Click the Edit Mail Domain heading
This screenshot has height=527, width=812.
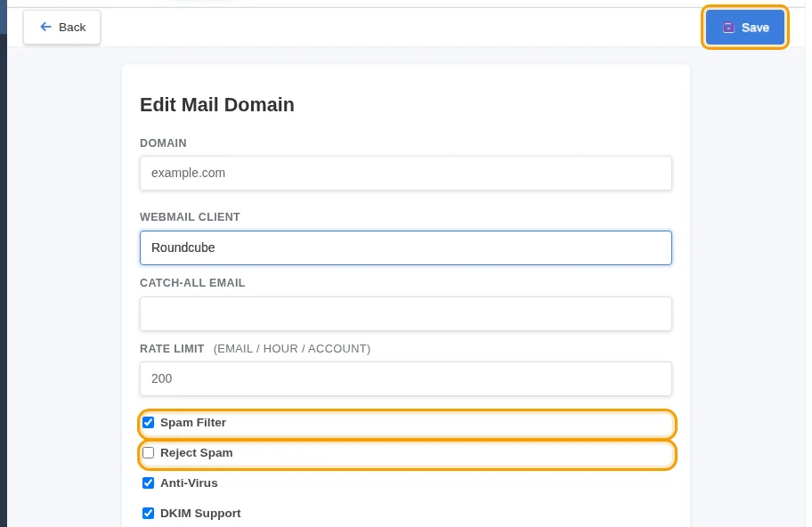point(217,104)
